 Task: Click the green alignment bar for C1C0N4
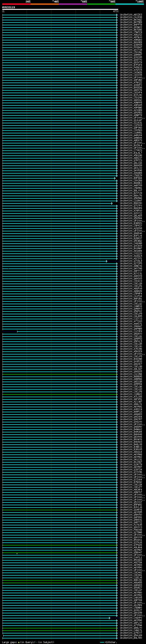click(60, 374)
